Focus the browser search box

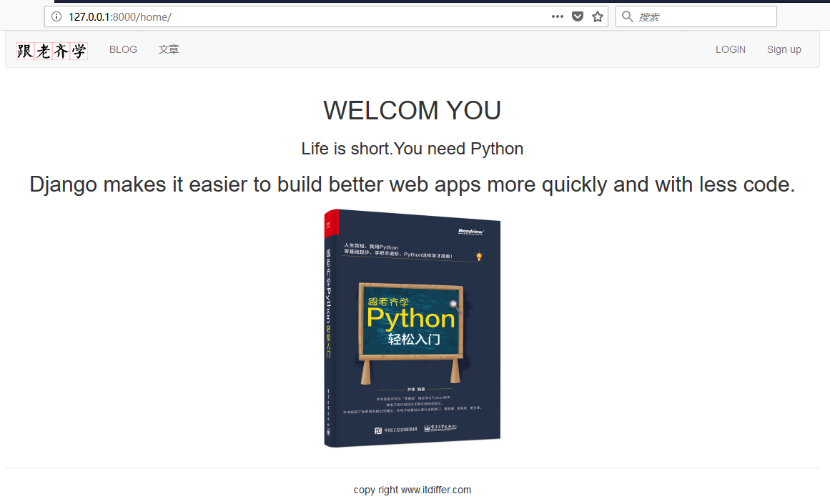click(x=696, y=16)
